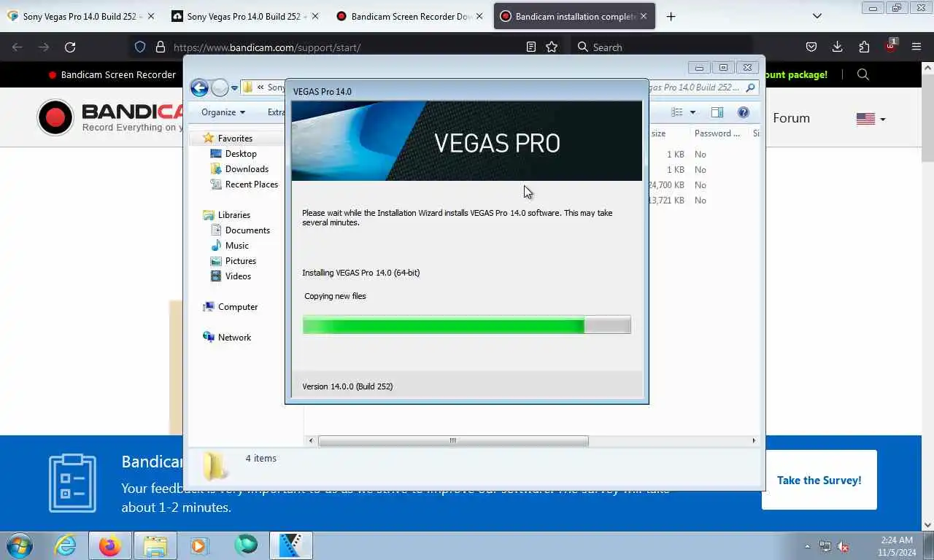The image size is (934, 560).
Task: Click the network tray icon
Action: coord(825,546)
